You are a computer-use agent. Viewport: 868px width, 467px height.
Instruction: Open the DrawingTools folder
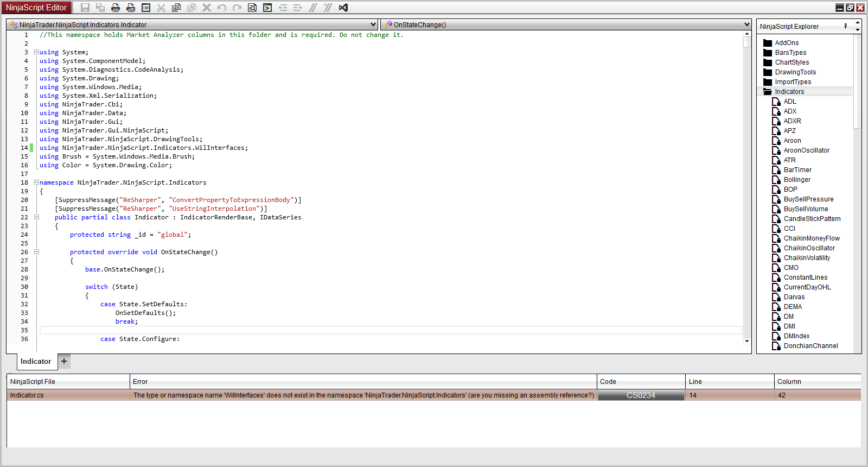point(795,72)
